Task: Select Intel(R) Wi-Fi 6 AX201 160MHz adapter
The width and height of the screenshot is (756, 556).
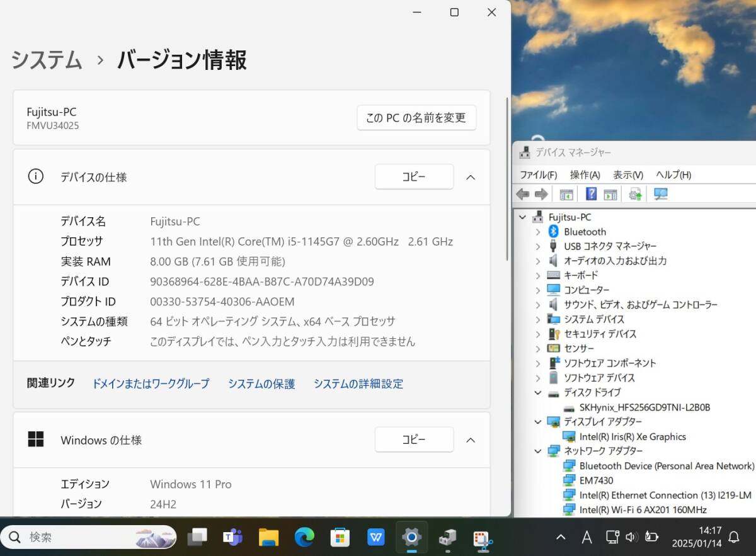Action: click(643, 509)
